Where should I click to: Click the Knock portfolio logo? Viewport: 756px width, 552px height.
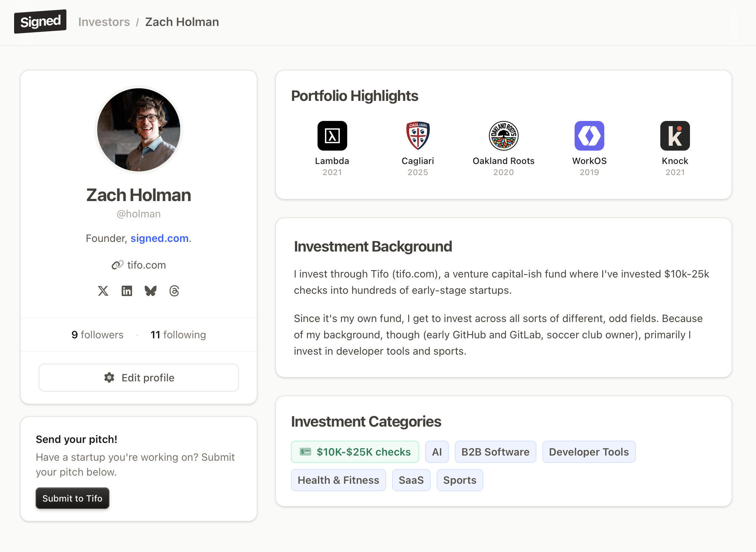point(675,136)
